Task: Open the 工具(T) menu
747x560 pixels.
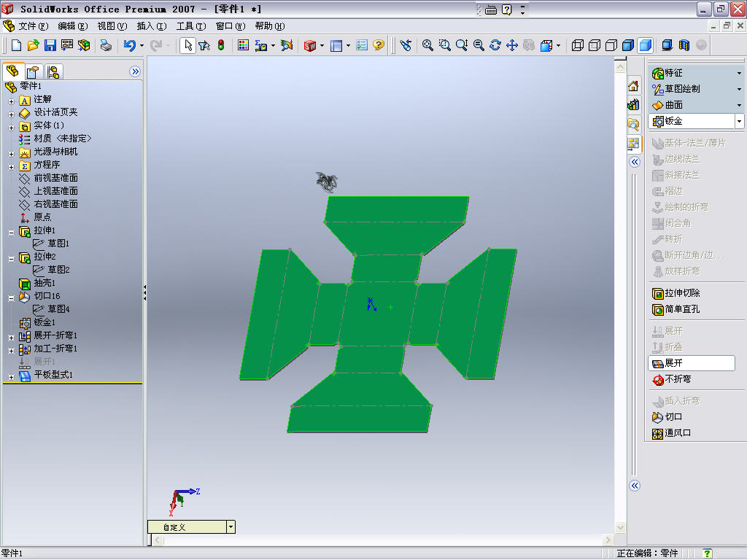Action: (191, 26)
